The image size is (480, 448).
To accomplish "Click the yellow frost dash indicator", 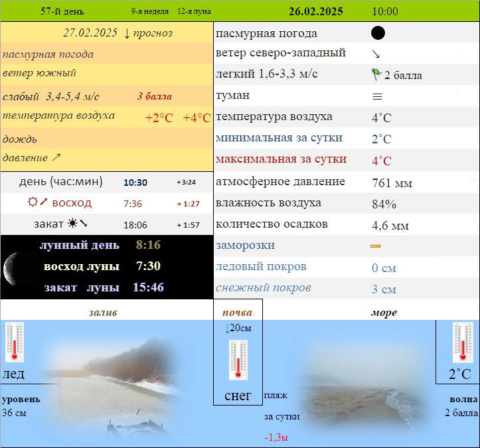I will [375, 246].
